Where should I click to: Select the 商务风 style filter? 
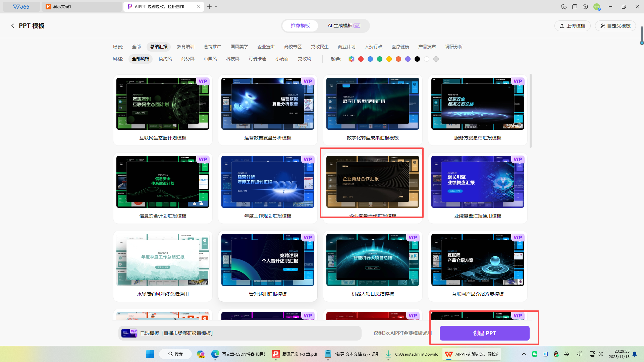tap(187, 59)
